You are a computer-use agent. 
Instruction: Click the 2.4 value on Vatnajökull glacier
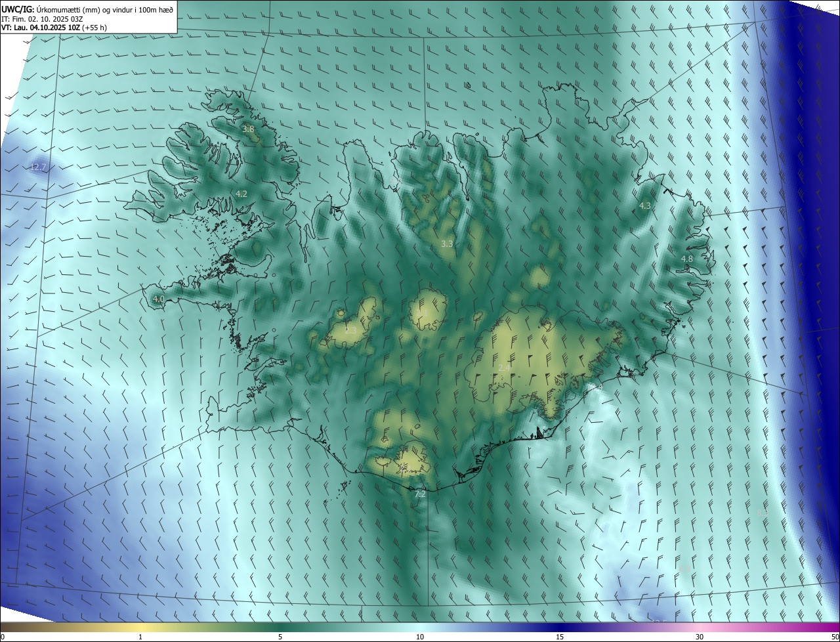click(x=504, y=368)
